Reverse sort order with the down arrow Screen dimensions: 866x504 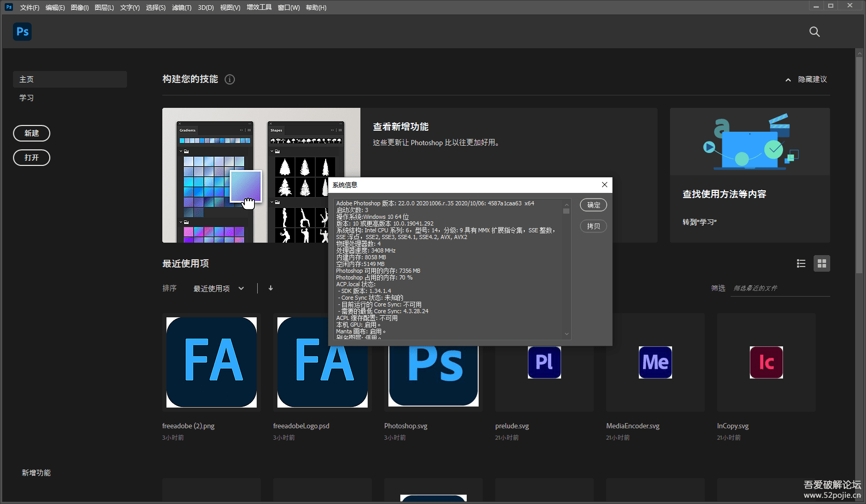271,288
